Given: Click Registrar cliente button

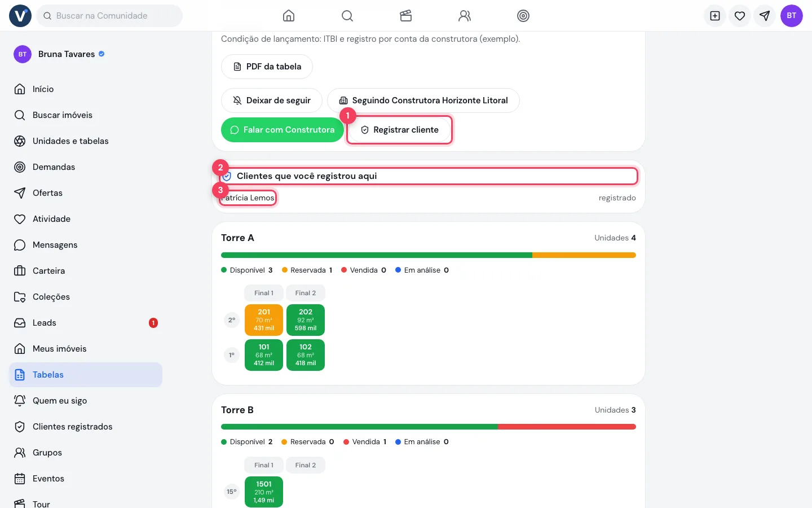Looking at the screenshot, I should 399,130.
